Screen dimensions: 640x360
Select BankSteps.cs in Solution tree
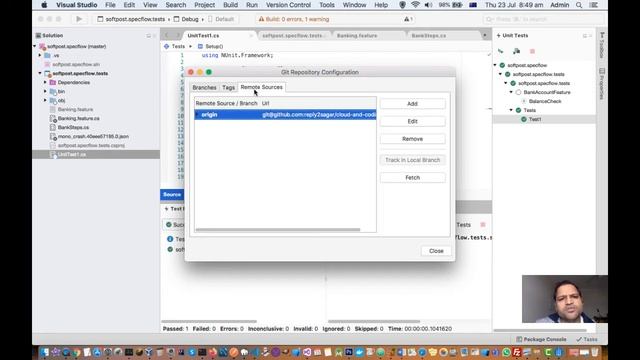73,127
